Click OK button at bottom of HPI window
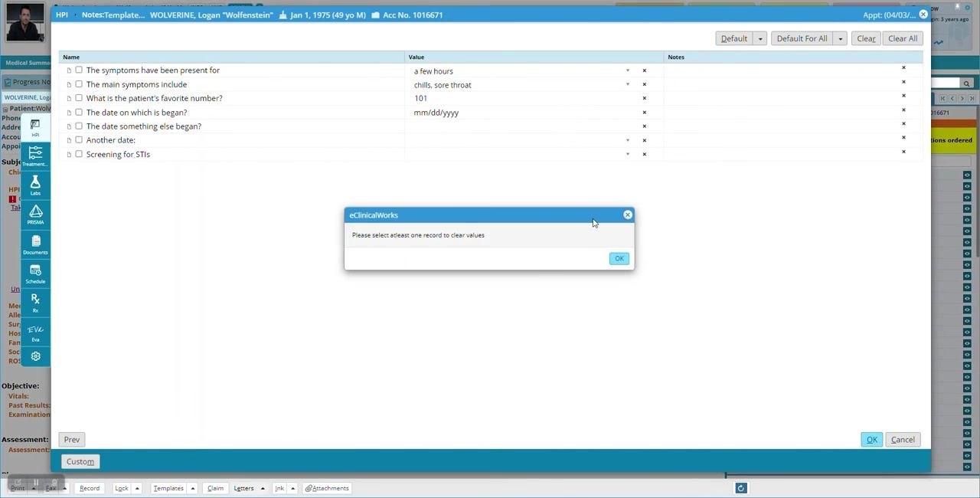Image resolution: width=980 pixels, height=498 pixels. (871, 440)
